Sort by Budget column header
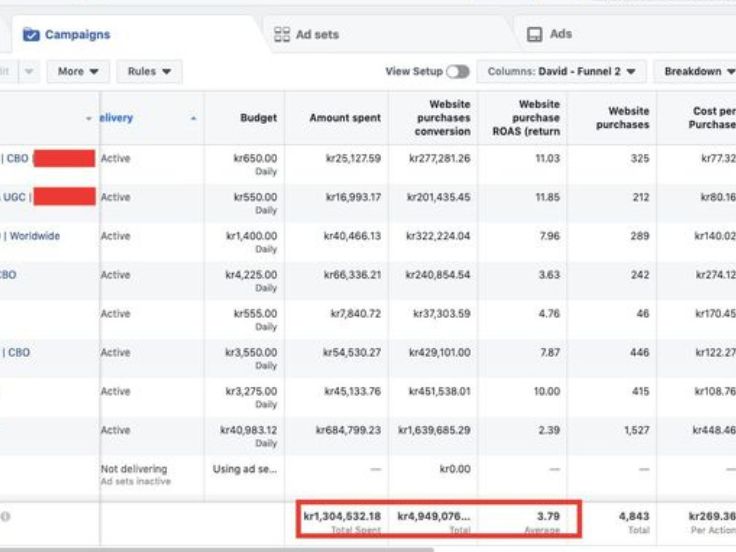The width and height of the screenshot is (736, 552). click(x=258, y=118)
